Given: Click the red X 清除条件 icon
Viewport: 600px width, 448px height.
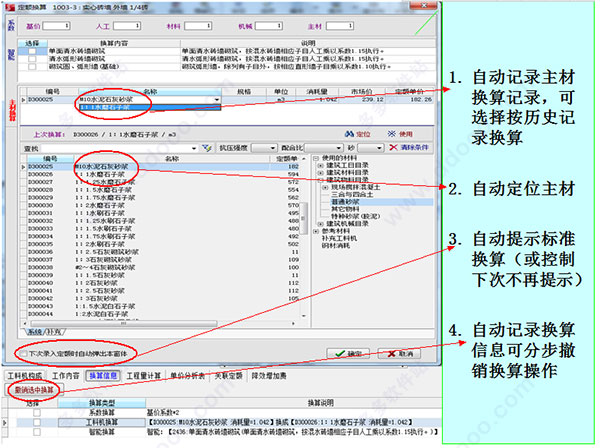Looking at the screenshot, I should tap(393, 147).
